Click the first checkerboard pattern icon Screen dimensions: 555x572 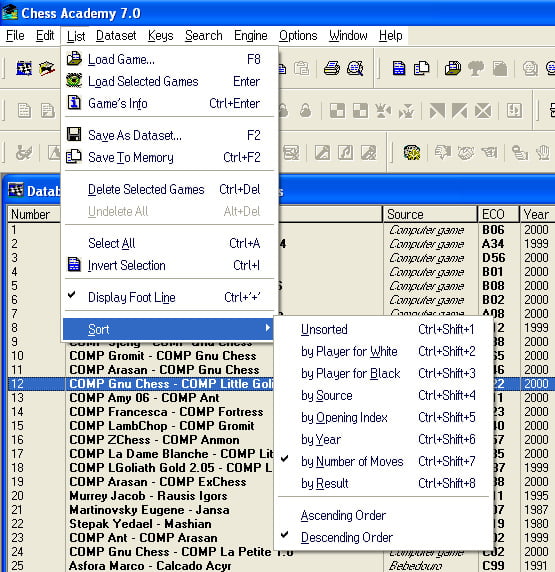337,111
